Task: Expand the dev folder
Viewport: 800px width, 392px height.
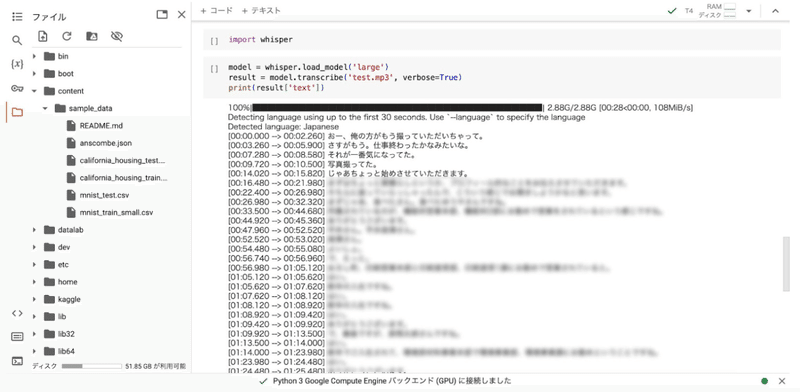Action: tap(35, 247)
